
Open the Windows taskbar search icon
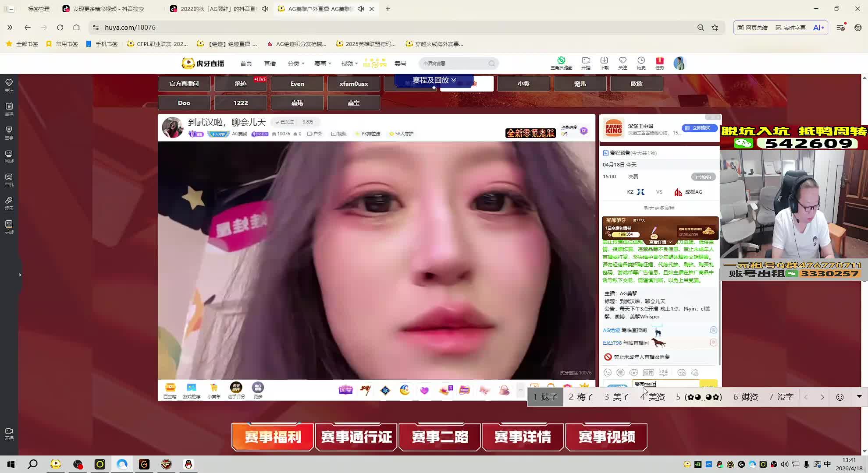(x=32, y=464)
